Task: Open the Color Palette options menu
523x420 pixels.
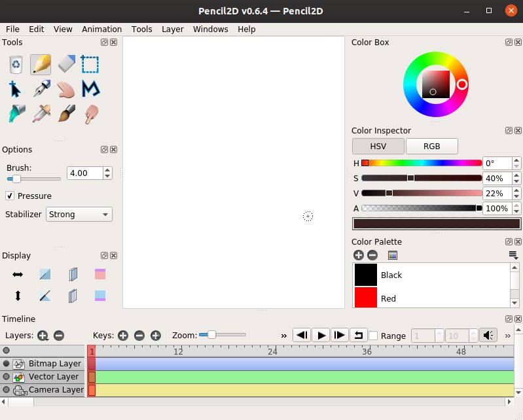Action: point(513,255)
